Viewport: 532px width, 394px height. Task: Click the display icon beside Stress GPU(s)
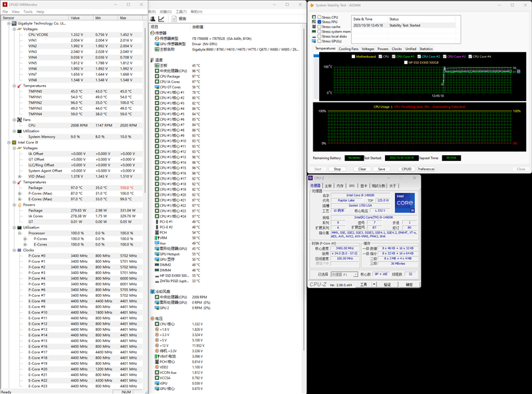314,41
